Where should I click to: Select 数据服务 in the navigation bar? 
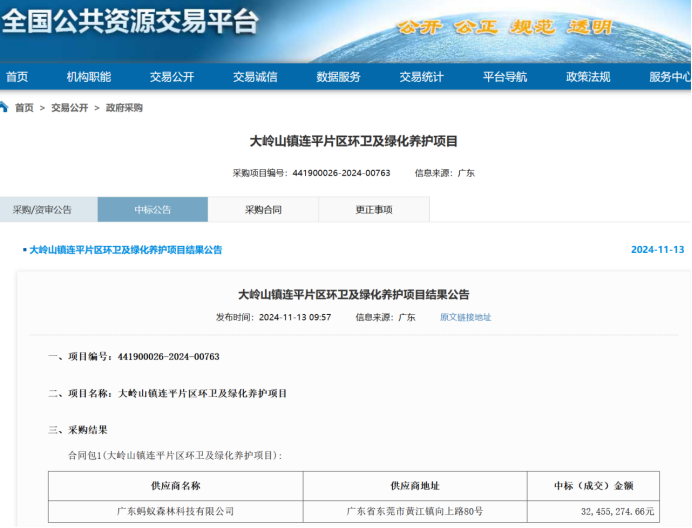338,77
